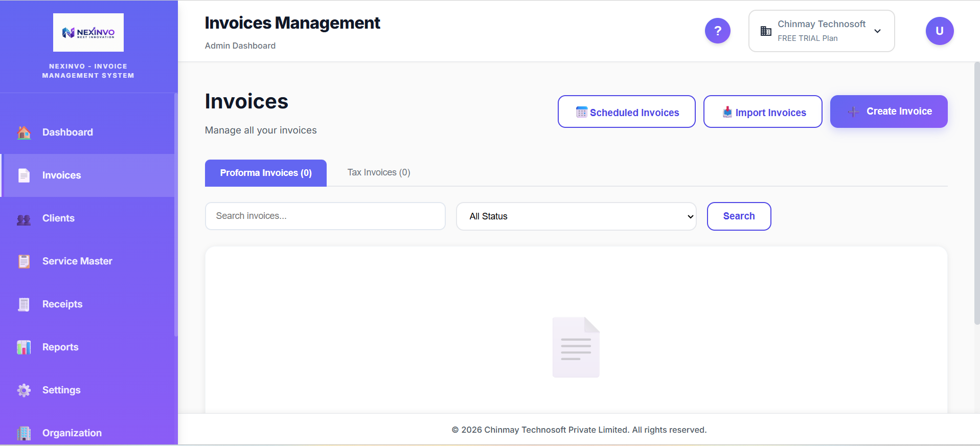This screenshot has height=446, width=980.
Task: Click the Service Master clipboard icon
Action: click(x=24, y=261)
